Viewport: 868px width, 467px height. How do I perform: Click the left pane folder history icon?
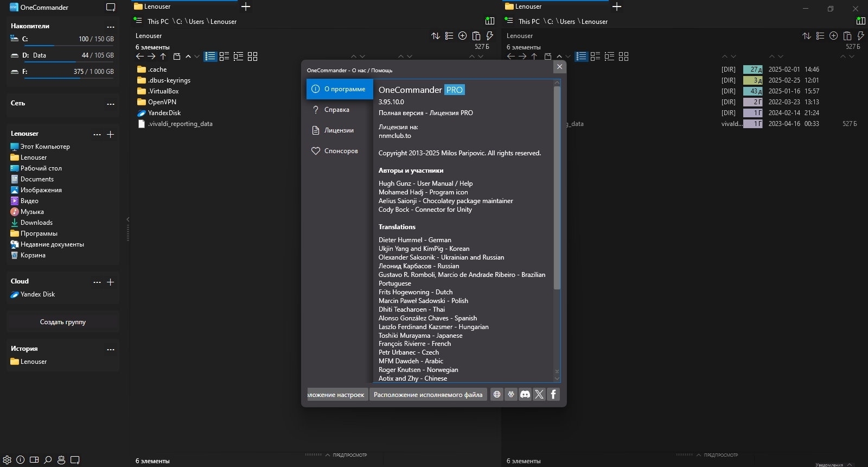(x=176, y=56)
